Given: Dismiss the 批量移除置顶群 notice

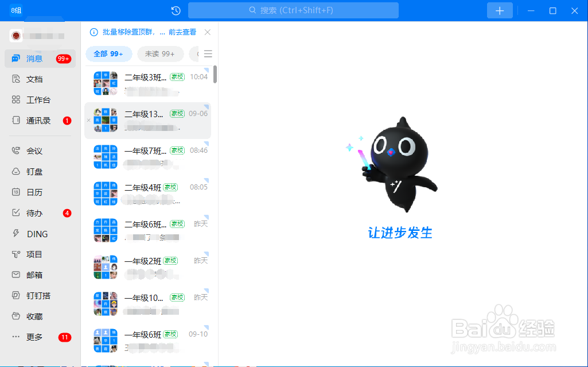Looking at the screenshot, I should (x=207, y=32).
